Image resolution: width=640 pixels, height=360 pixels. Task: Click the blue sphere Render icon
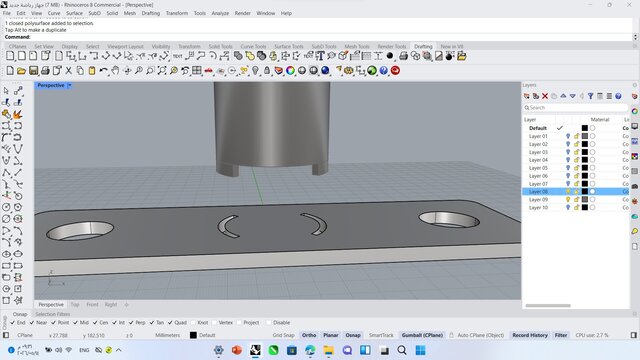325,71
